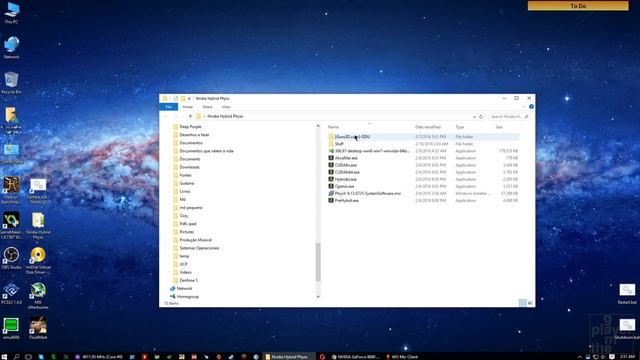Click the Nvidia Hybrid Physx address path
This screenshot has width=640, height=360.
tap(225, 116)
